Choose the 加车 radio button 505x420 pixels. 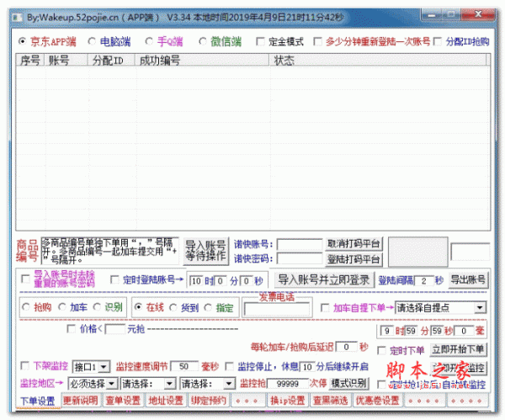click(61, 307)
